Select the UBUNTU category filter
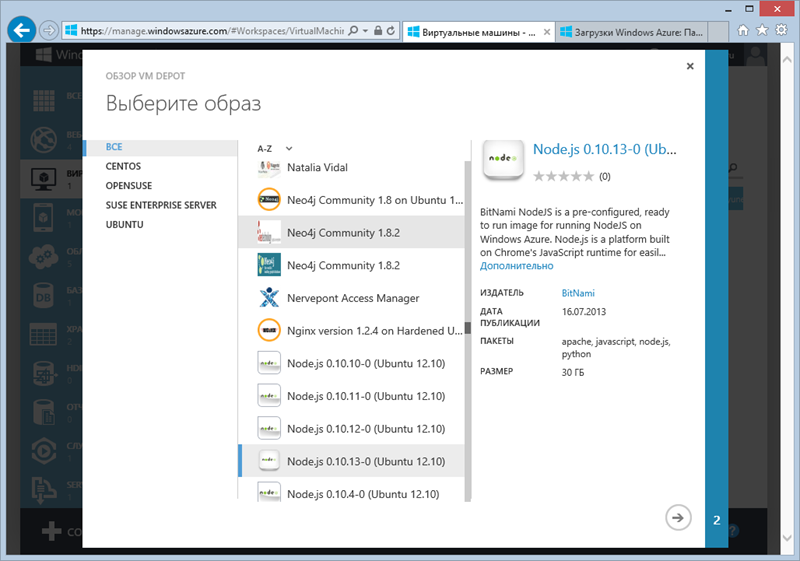This screenshot has height=561, width=800. pos(124,224)
